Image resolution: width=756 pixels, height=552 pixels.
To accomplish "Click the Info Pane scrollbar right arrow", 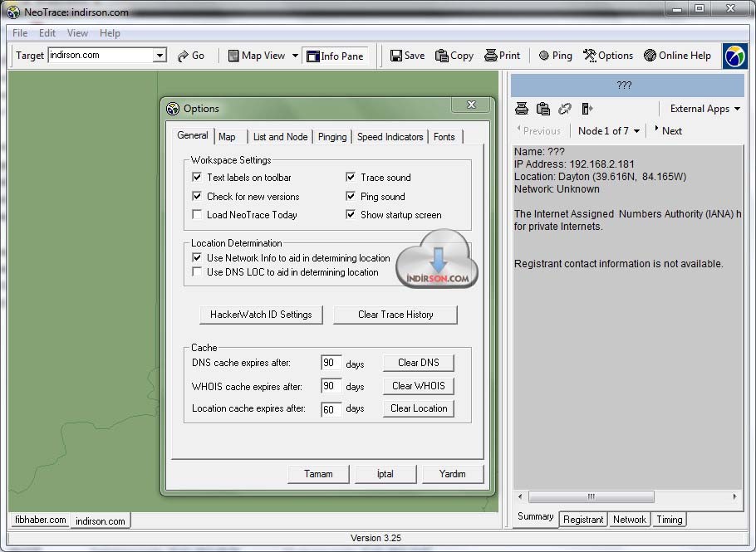I will click(734, 496).
